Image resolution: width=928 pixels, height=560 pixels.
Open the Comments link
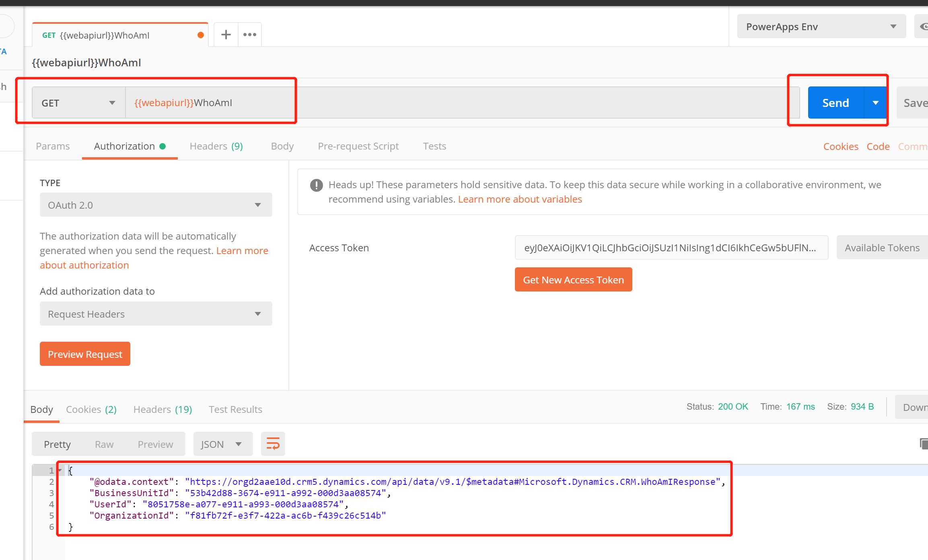(x=913, y=147)
